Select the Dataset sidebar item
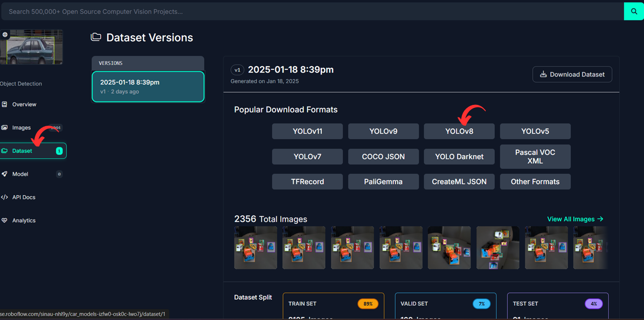This screenshot has width=644, height=320. click(x=33, y=151)
